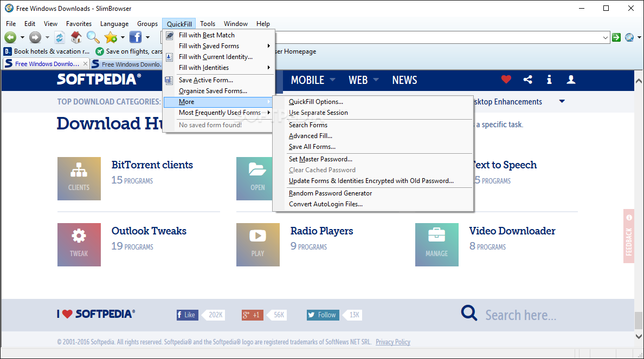Open the address bar dropdown arrow
The width and height of the screenshot is (644, 359).
605,38
